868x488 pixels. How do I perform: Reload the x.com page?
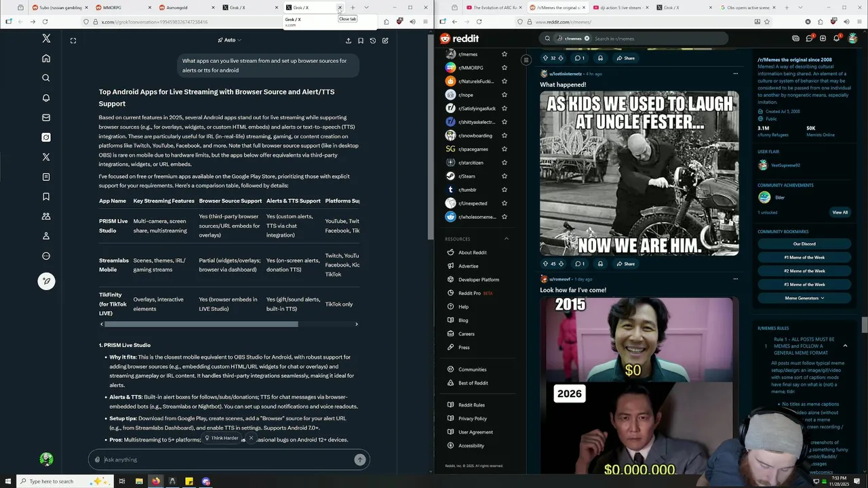click(x=45, y=22)
